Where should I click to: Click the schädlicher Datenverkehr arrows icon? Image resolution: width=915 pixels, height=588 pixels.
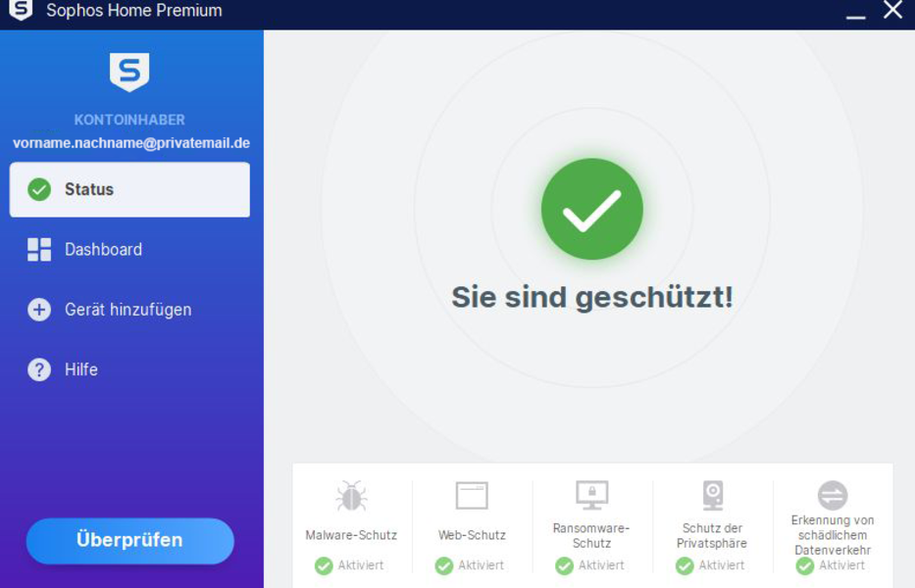click(833, 495)
